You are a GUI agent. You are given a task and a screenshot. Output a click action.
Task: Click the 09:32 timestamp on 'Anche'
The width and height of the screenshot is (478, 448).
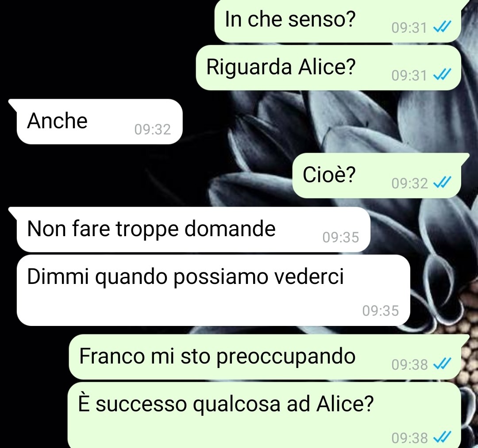click(x=152, y=130)
